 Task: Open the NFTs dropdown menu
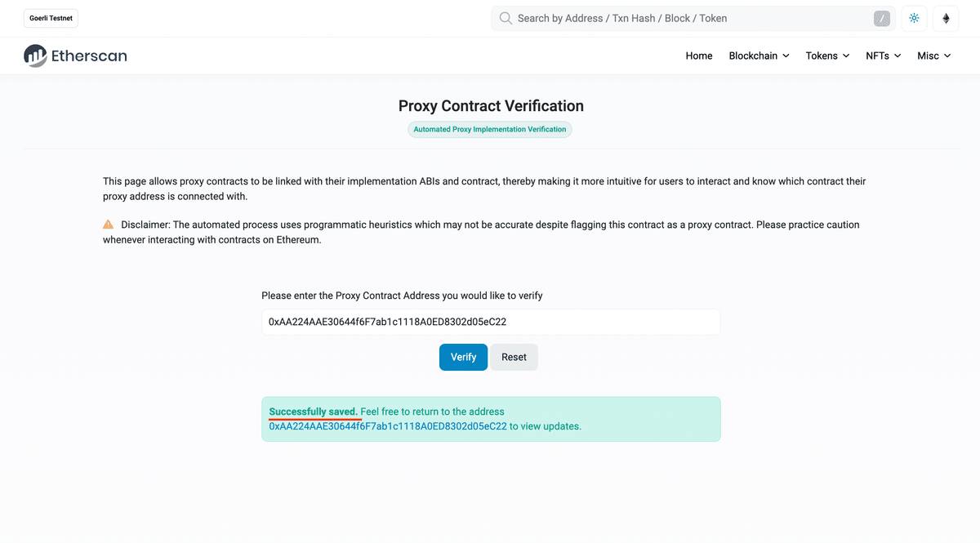coord(883,56)
